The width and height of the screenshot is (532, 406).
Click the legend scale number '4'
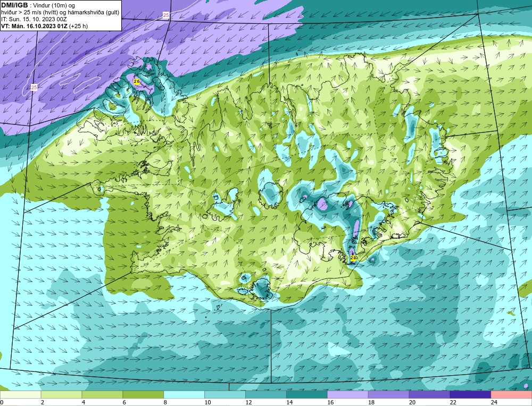pyautogui.click(x=84, y=402)
